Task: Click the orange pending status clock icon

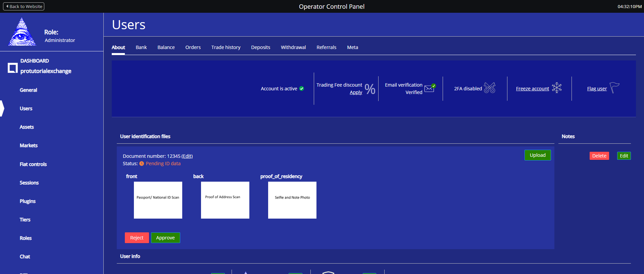Action: [x=142, y=164]
